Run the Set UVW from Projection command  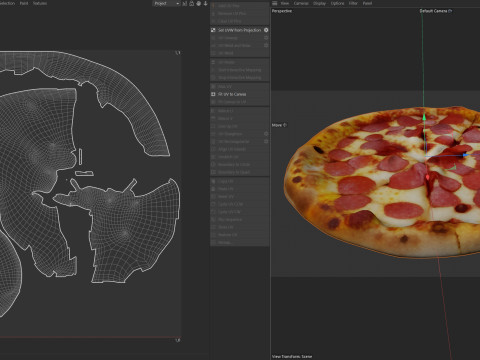pos(239,30)
